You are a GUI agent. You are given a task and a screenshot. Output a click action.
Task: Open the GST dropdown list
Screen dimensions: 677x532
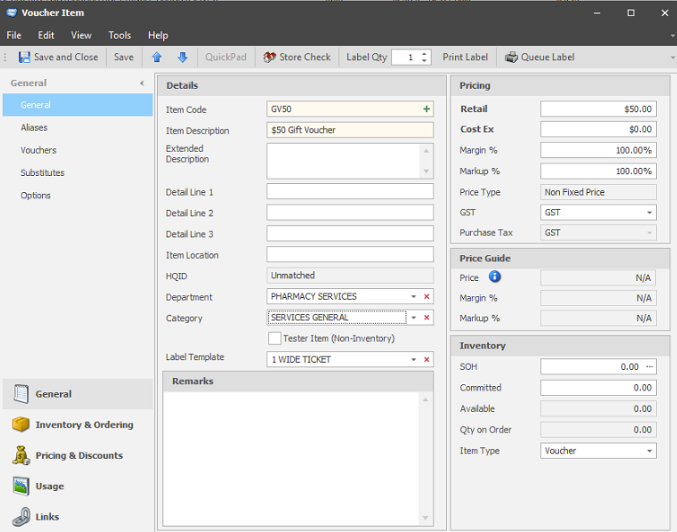tap(649, 213)
